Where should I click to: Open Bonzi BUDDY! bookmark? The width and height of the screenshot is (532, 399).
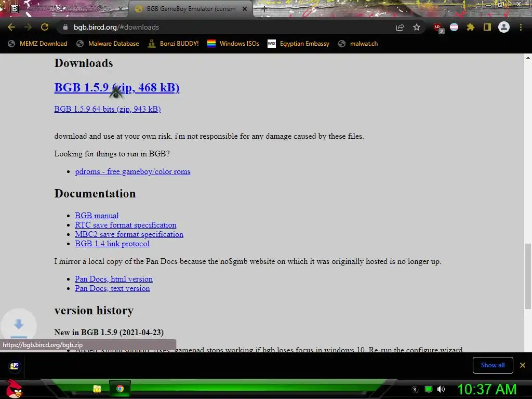coord(174,44)
